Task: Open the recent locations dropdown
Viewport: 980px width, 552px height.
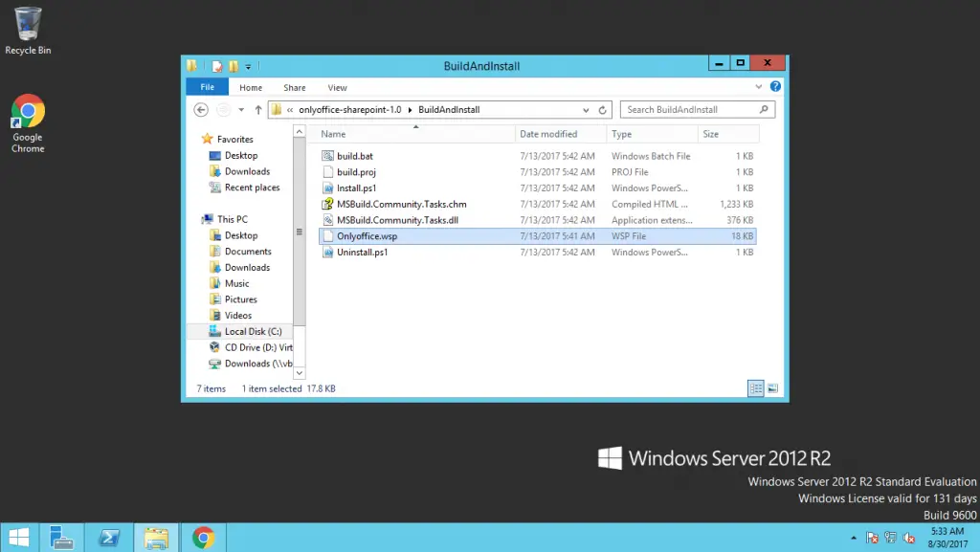Action: pyautogui.click(x=241, y=110)
